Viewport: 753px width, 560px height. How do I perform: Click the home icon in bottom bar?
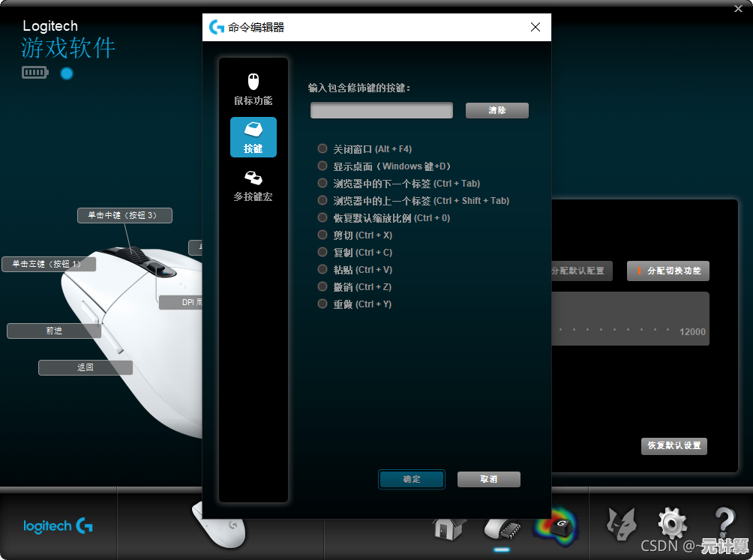click(448, 526)
